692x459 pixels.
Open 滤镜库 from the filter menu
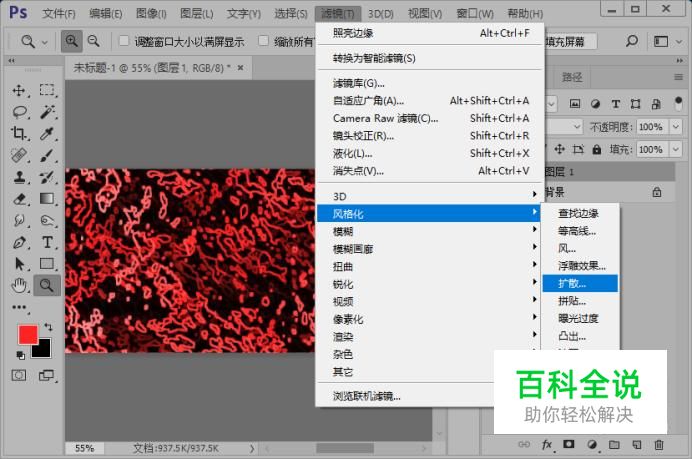(430, 83)
